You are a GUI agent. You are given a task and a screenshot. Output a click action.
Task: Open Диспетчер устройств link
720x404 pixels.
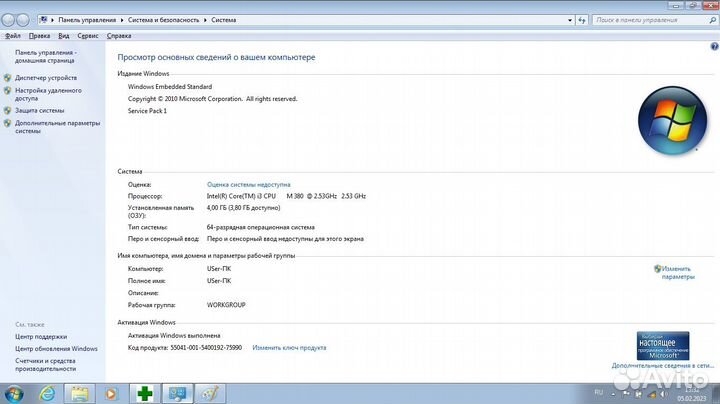pos(46,78)
